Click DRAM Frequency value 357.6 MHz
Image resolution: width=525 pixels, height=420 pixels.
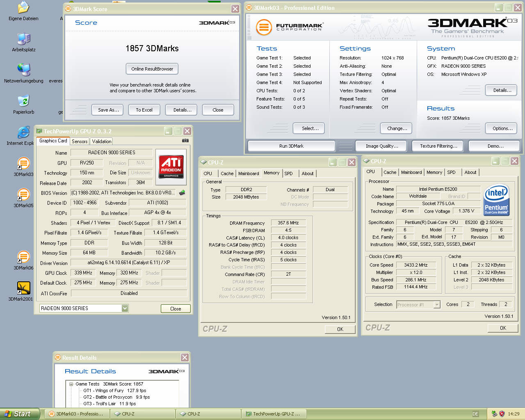tap(288, 223)
